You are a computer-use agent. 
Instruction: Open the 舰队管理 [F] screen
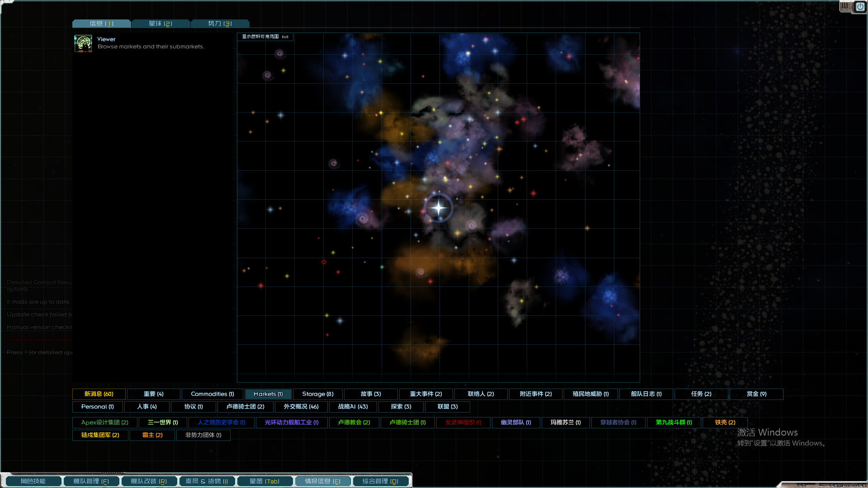click(x=91, y=481)
